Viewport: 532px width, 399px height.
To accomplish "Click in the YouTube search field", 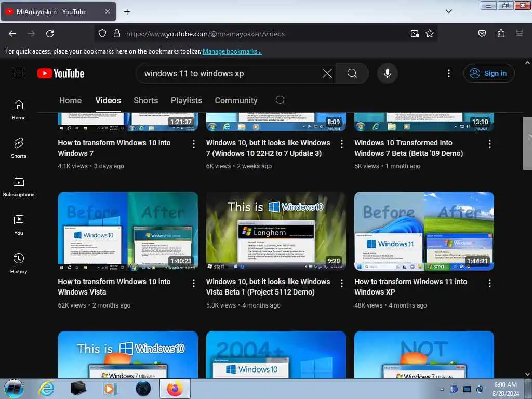I will 231,73.
